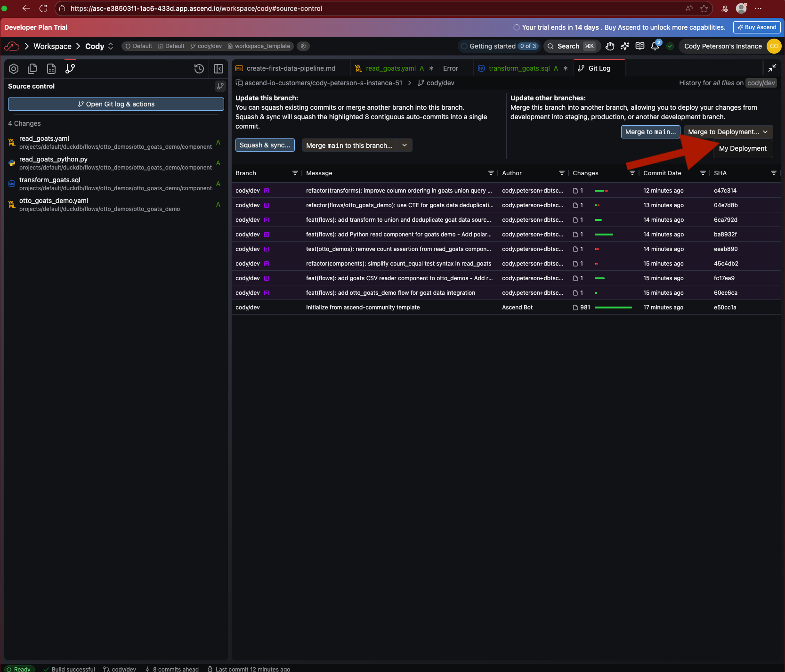Filter the Changes column
785x672 pixels.
(x=632, y=173)
